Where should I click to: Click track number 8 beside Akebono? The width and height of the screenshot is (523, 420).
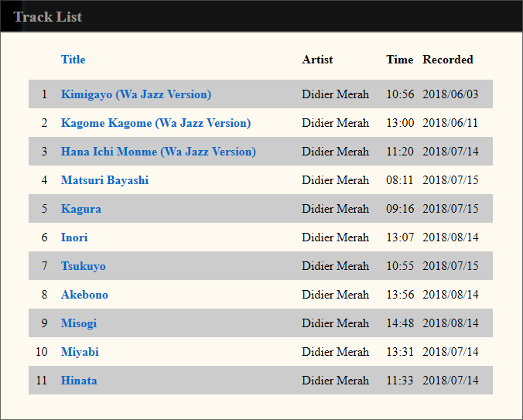click(44, 295)
